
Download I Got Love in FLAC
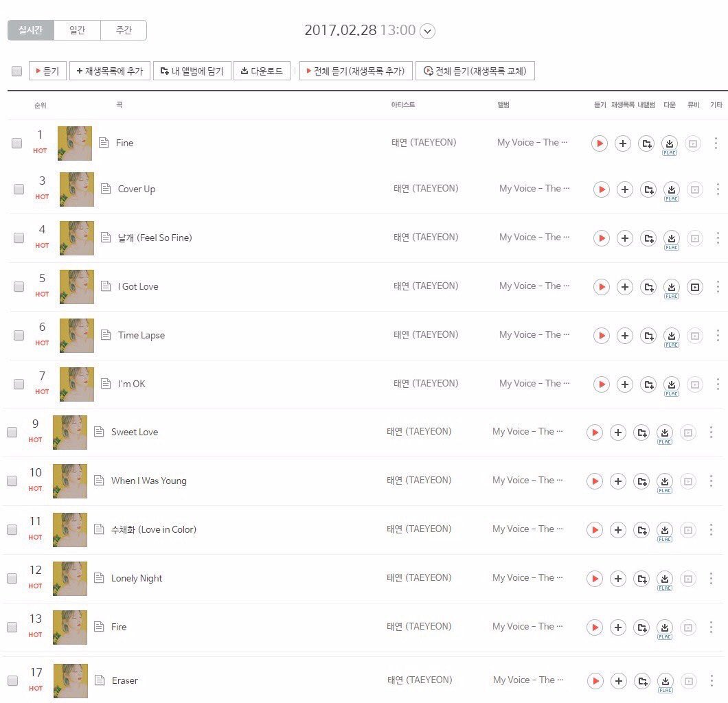click(672, 288)
